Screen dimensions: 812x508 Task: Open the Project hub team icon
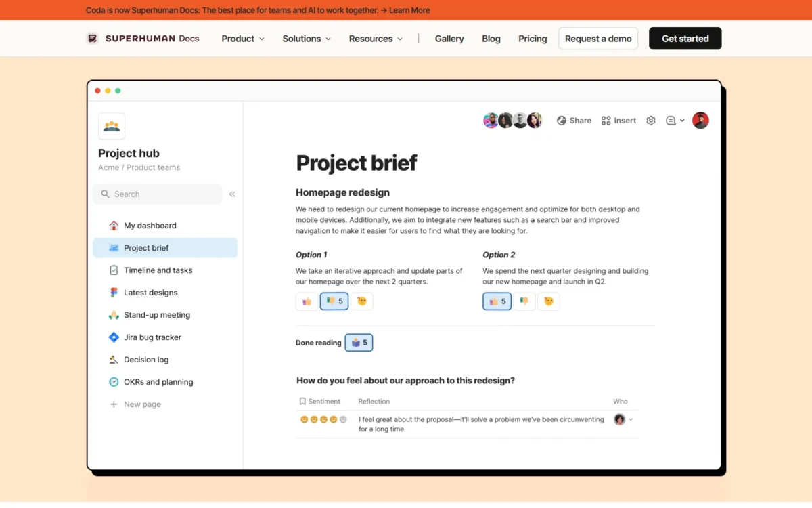[x=112, y=126]
